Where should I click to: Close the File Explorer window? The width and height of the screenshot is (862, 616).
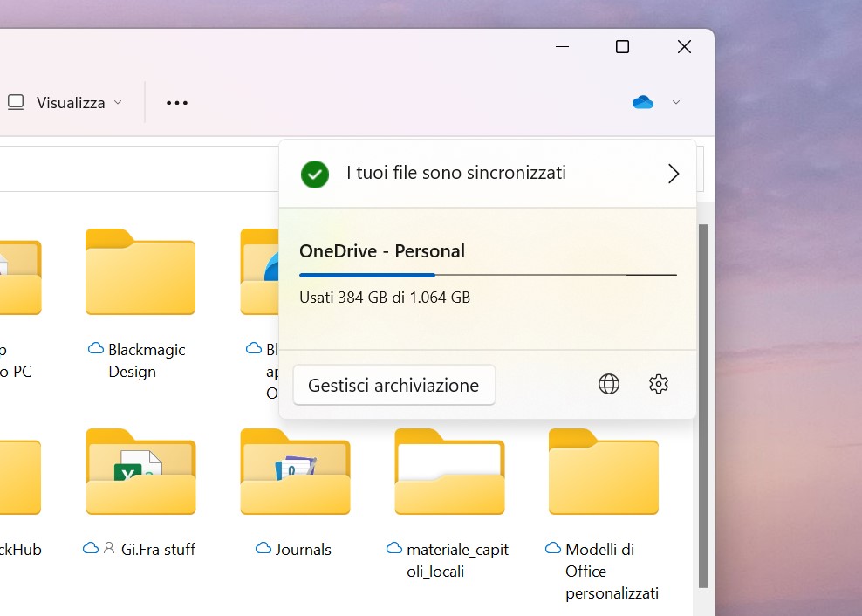tap(684, 47)
